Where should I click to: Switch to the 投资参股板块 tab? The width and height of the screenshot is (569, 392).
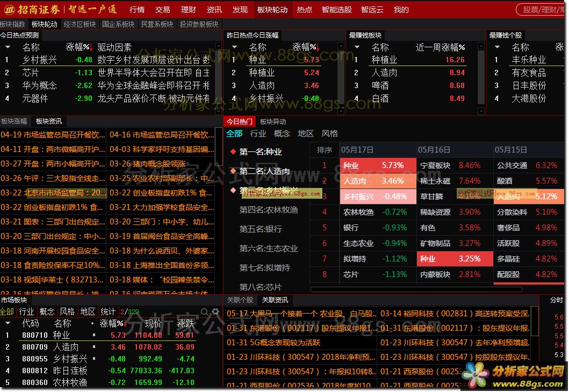tap(199, 24)
